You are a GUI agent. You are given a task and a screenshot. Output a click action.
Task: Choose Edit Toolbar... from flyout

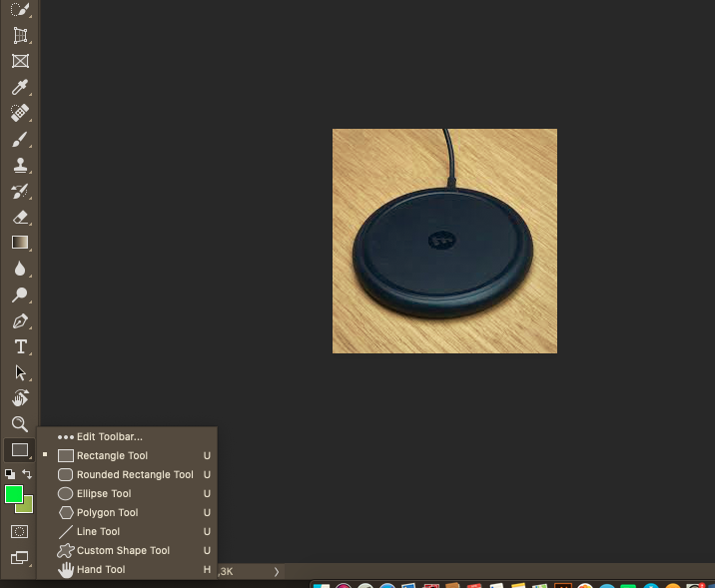coord(127,436)
